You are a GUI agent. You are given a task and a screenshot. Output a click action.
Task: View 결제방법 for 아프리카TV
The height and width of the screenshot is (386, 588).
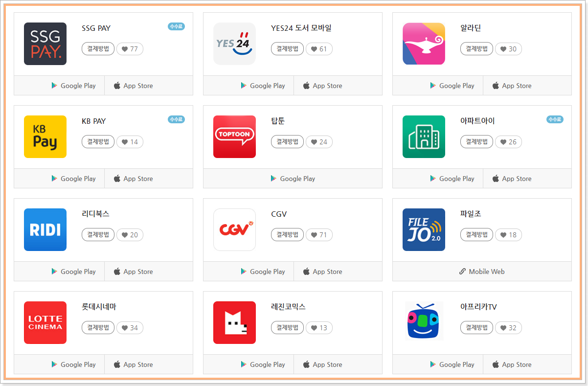point(476,327)
